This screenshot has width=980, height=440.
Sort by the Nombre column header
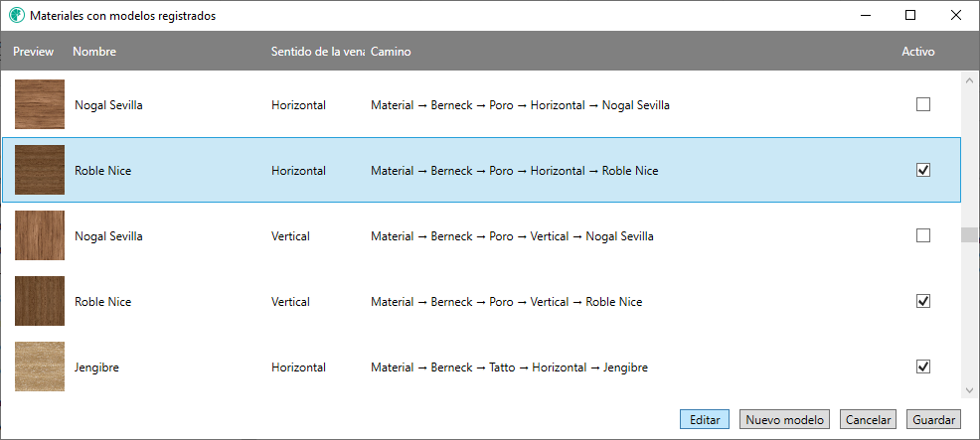(x=94, y=52)
